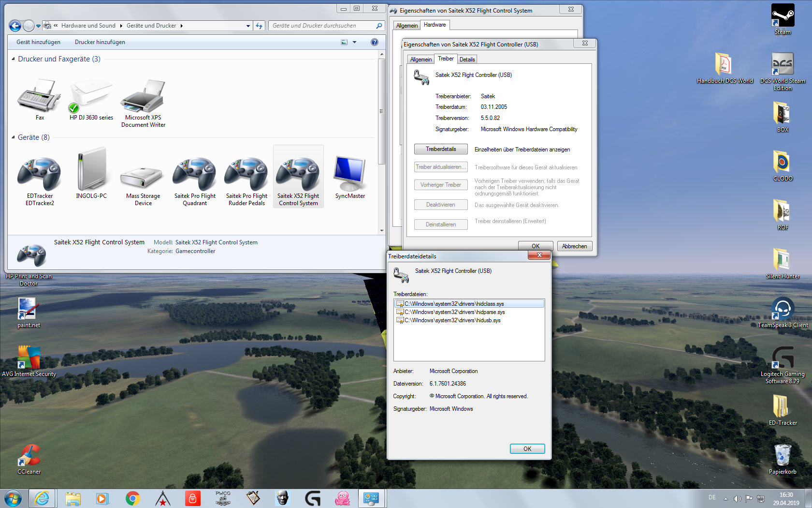
Task: Open the BOX desktop folder
Action: tap(783, 117)
